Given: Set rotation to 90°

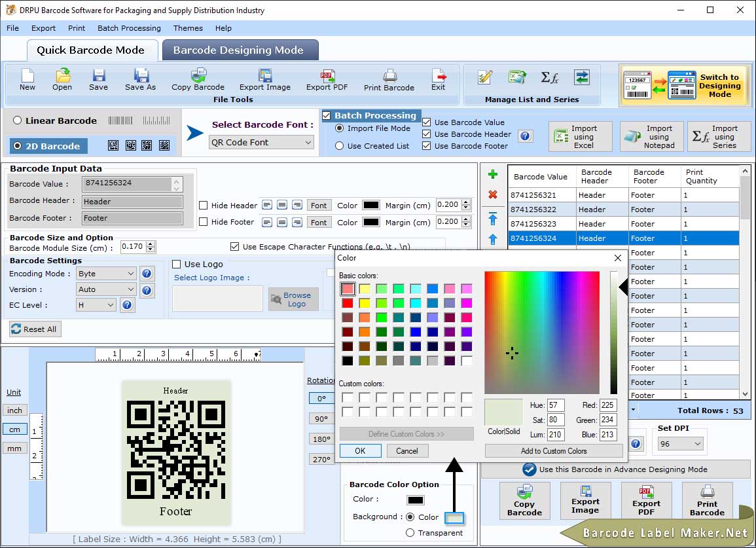Looking at the screenshot, I should coord(321,419).
